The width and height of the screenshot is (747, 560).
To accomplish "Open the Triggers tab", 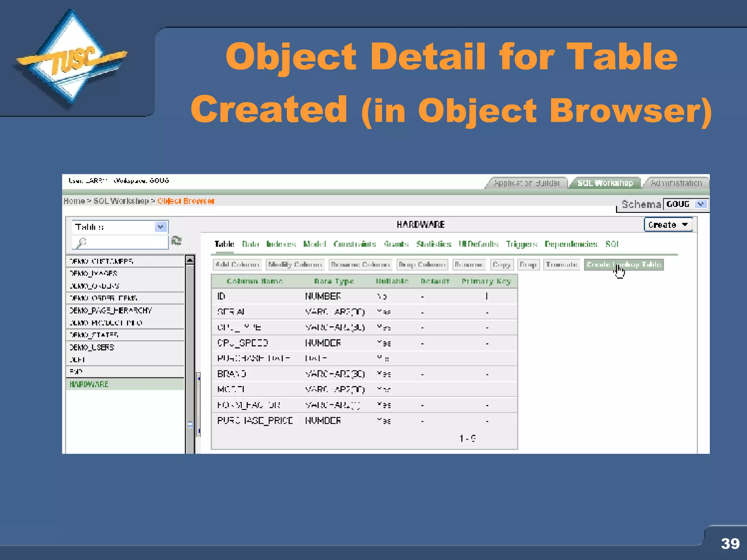I will tap(522, 244).
